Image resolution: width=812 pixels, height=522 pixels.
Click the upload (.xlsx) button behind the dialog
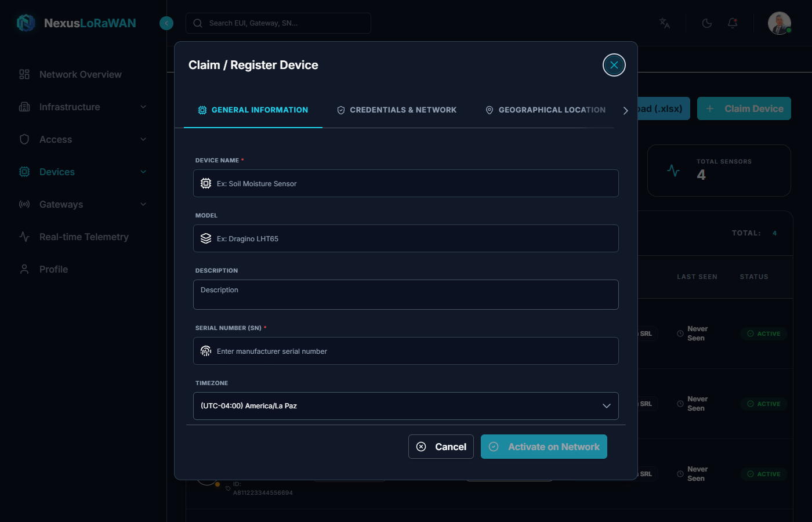[664, 108]
